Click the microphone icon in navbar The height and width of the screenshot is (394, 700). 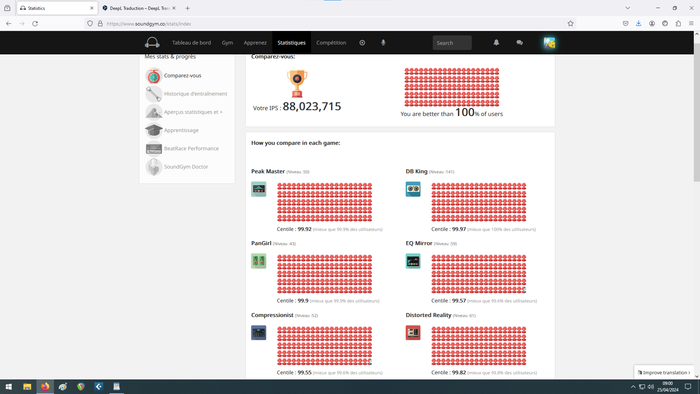pyautogui.click(x=383, y=43)
